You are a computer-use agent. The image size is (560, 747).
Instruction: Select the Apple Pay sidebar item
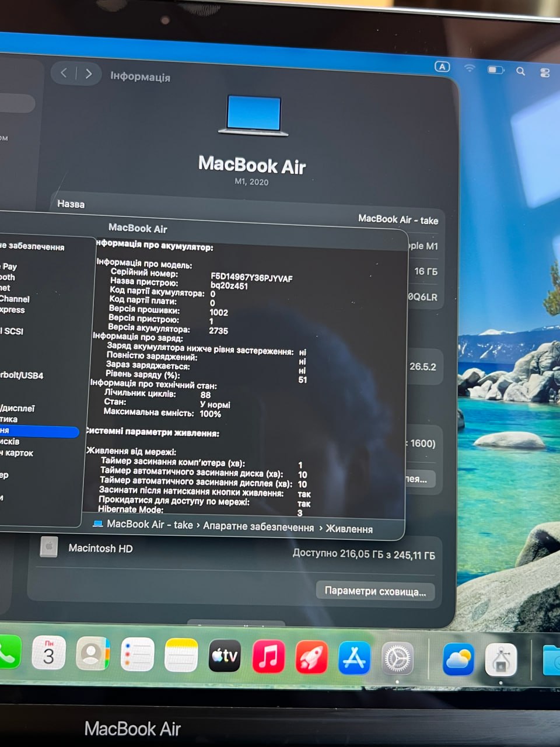(9, 266)
